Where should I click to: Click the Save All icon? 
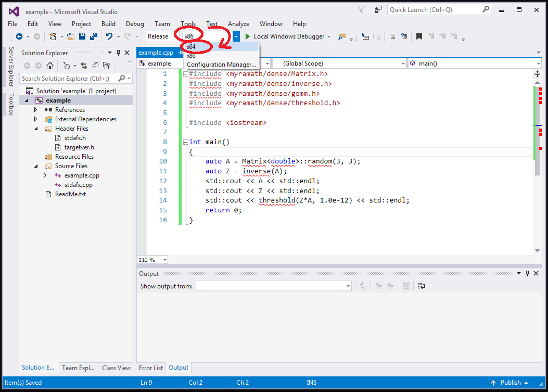pyautogui.click(x=94, y=36)
